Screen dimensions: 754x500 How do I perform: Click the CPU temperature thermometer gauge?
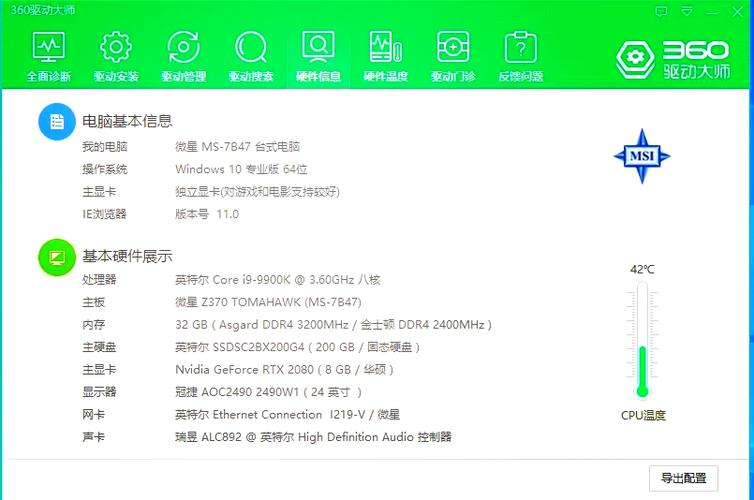pos(642,340)
